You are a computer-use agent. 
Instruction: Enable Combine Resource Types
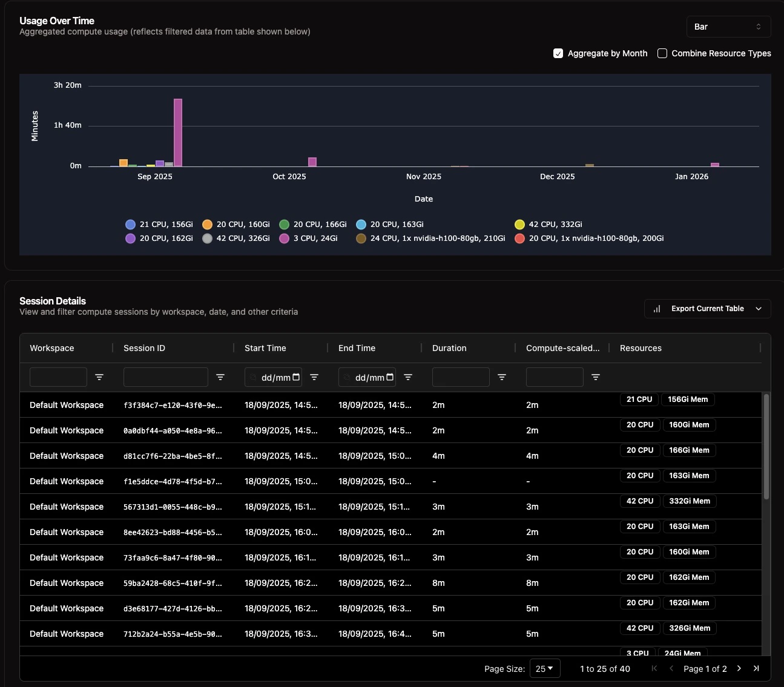662,53
